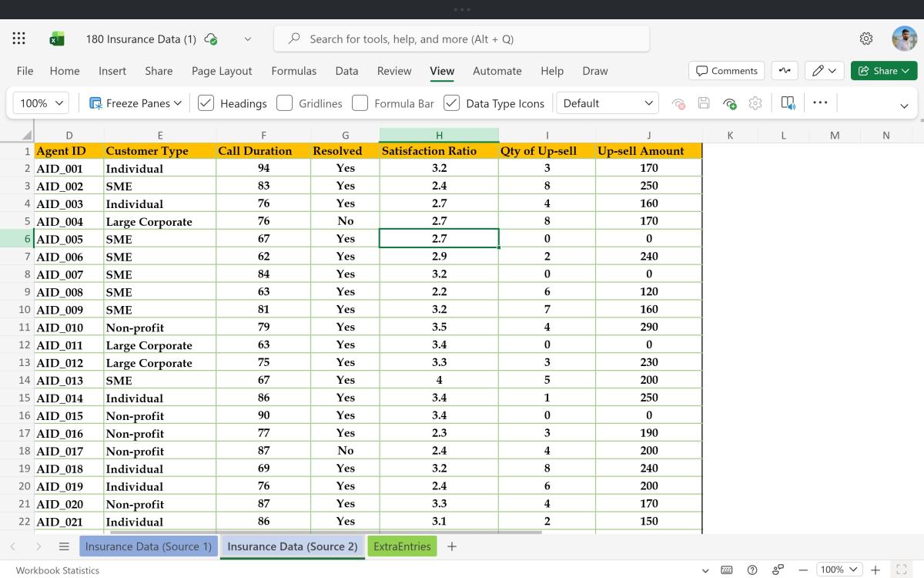924x578 pixels.
Task: Add a new sheet with plus icon
Action: coord(452,546)
